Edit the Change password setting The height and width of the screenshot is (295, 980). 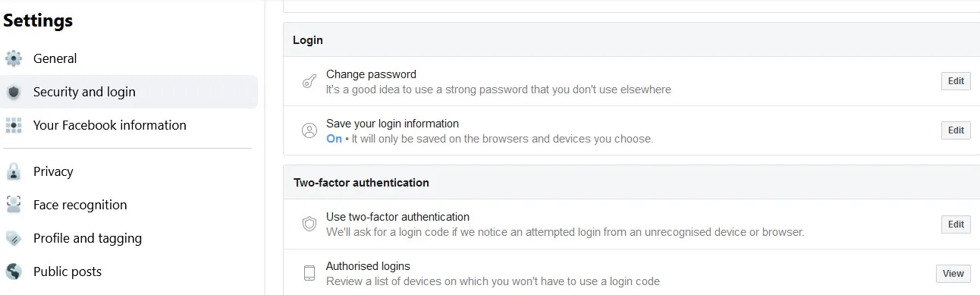click(956, 81)
